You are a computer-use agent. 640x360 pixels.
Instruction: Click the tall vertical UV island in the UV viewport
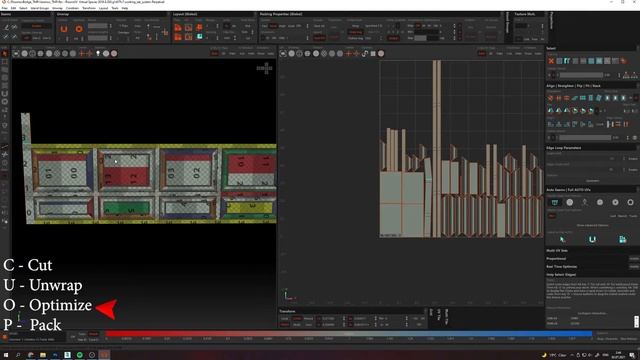click(437, 149)
